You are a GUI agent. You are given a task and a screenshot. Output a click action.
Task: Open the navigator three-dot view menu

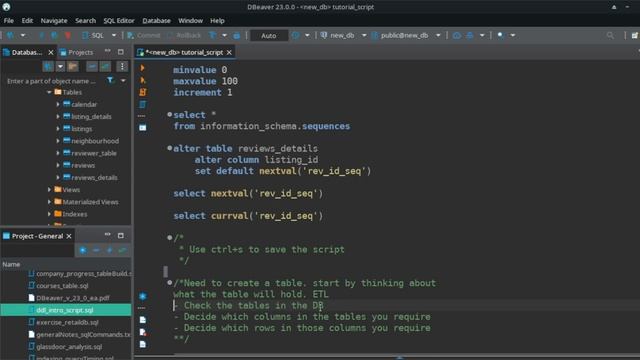(x=122, y=66)
